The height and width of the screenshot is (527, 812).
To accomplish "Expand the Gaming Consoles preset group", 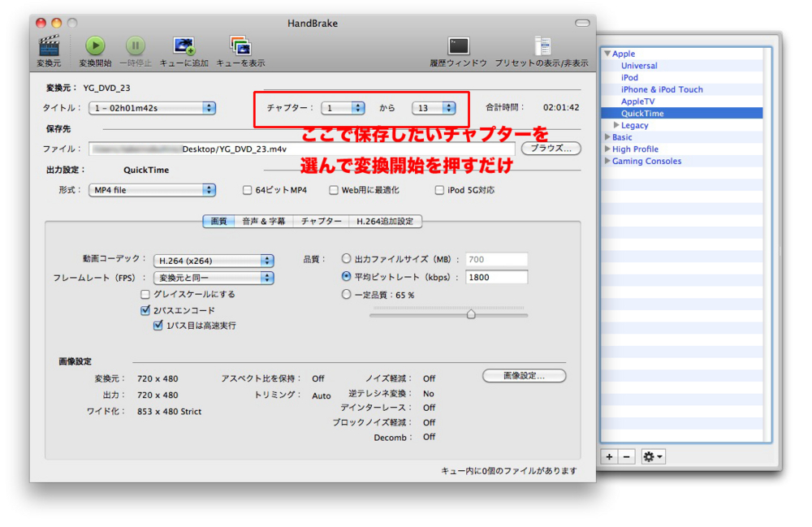I will click(607, 161).
